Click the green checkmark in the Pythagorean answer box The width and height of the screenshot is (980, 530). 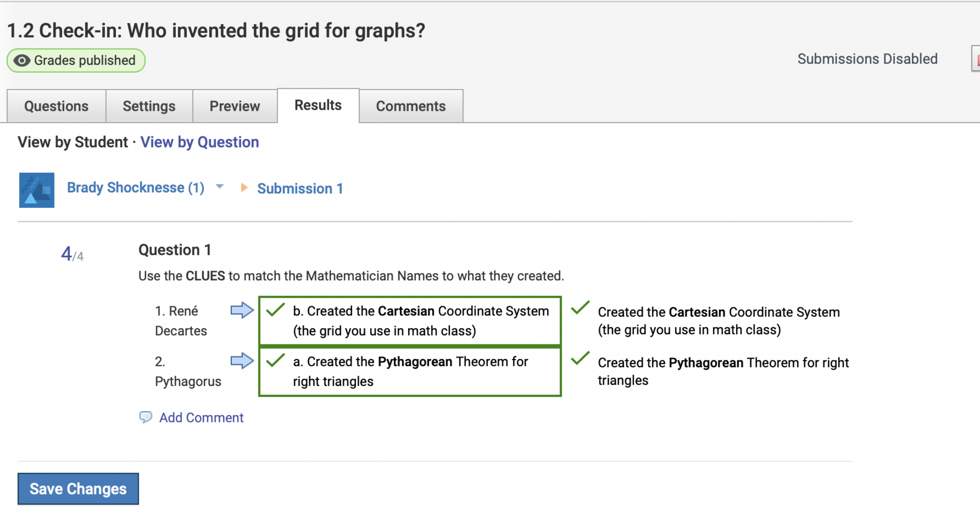(x=276, y=360)
